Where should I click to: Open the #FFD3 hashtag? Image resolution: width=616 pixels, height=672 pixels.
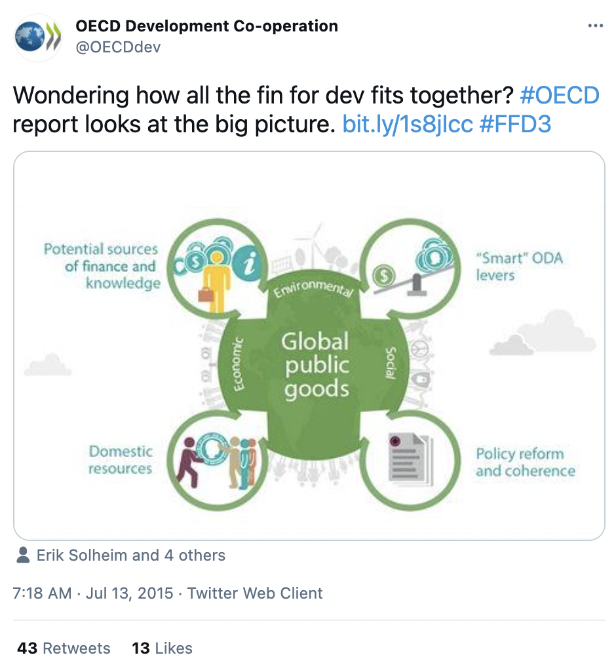point(515,124)
